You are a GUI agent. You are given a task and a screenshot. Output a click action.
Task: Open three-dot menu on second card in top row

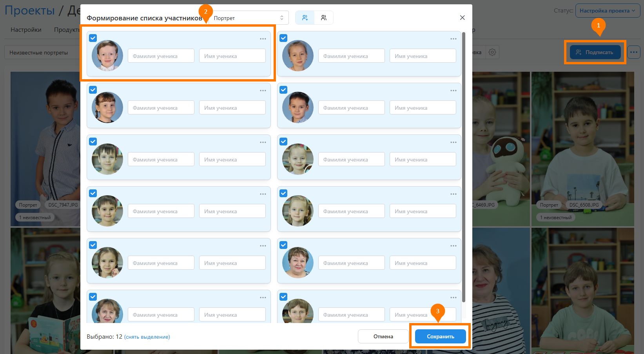point(453,39)
